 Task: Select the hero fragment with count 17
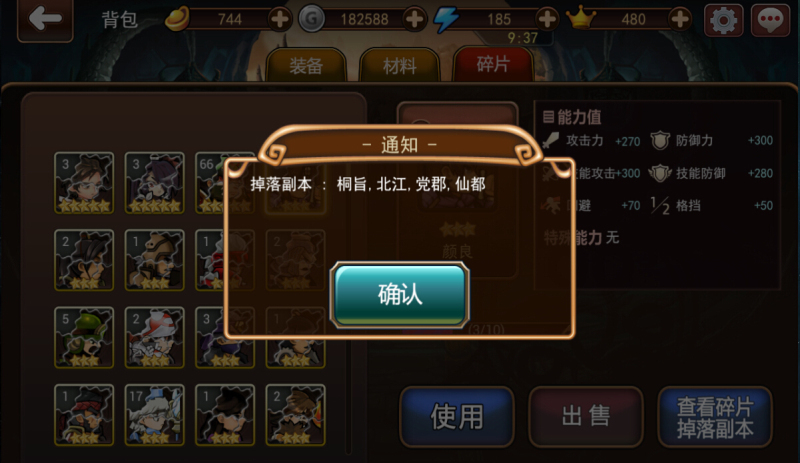click(x=154, y=415)
